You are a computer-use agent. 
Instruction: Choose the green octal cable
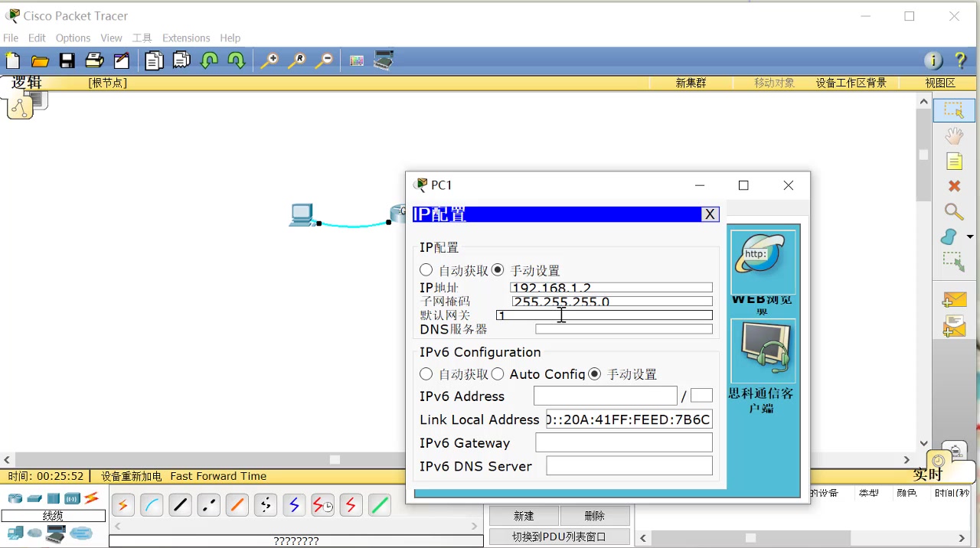tap(379, 505)
